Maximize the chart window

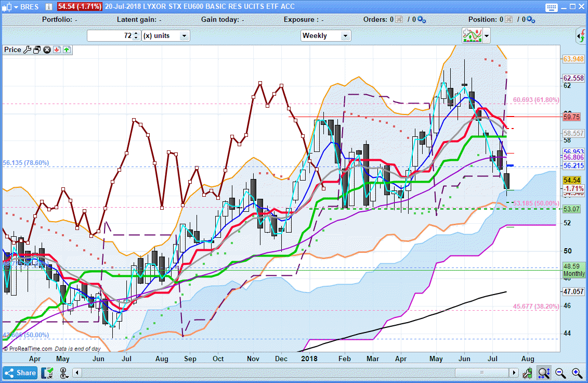tap(572, 7)
